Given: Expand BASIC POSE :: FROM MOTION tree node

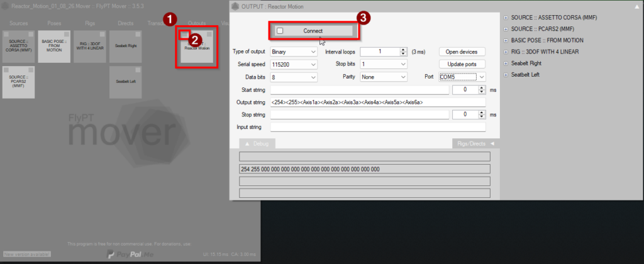Looking at the screenshot, I should (506, 41).
